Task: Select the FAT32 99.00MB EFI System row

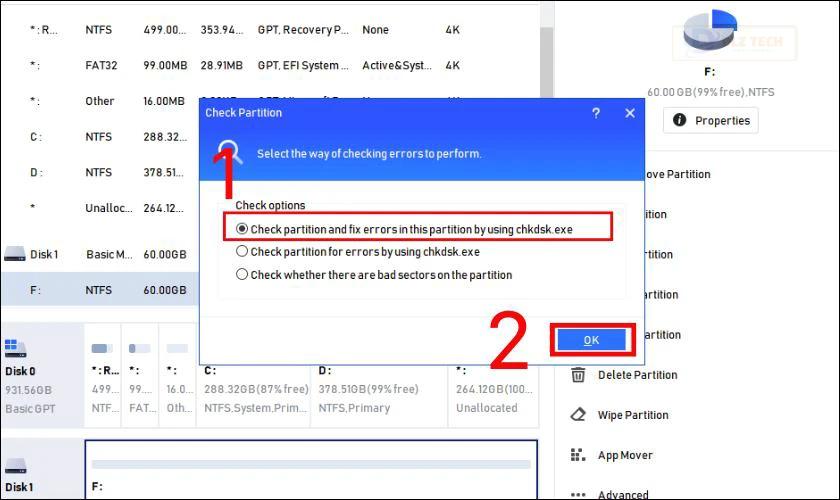Action: [x=269, y=65]
